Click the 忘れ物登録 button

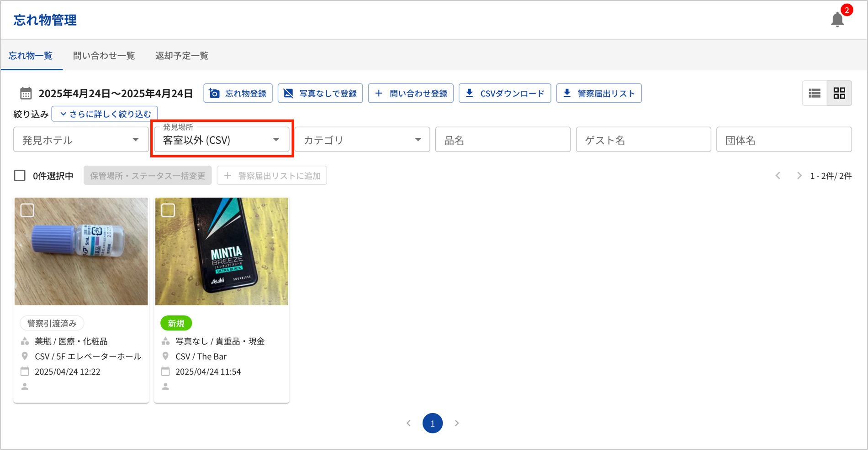pos(238,94)
